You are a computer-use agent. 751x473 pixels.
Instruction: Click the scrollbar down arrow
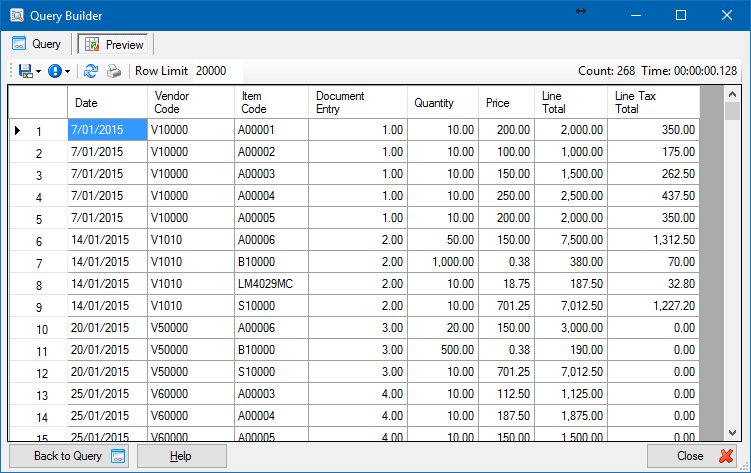point(732,433)
